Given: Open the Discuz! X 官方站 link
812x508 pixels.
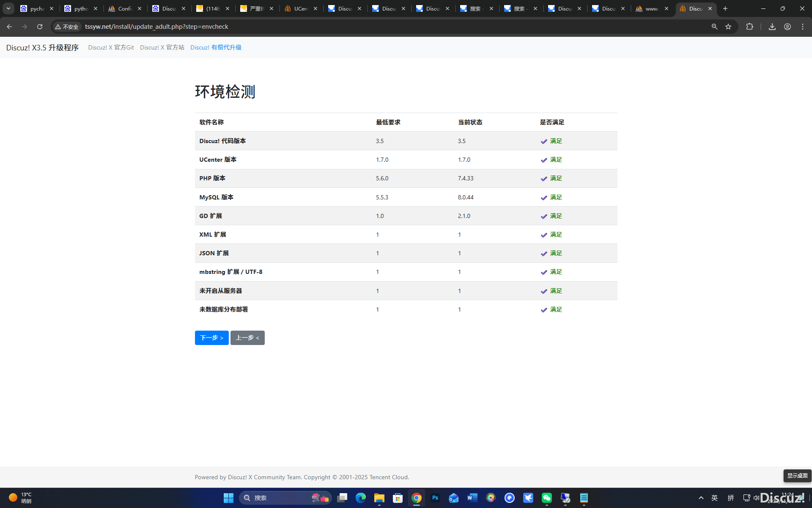Looking at the screenshot, I should click(x=162, y=47).
